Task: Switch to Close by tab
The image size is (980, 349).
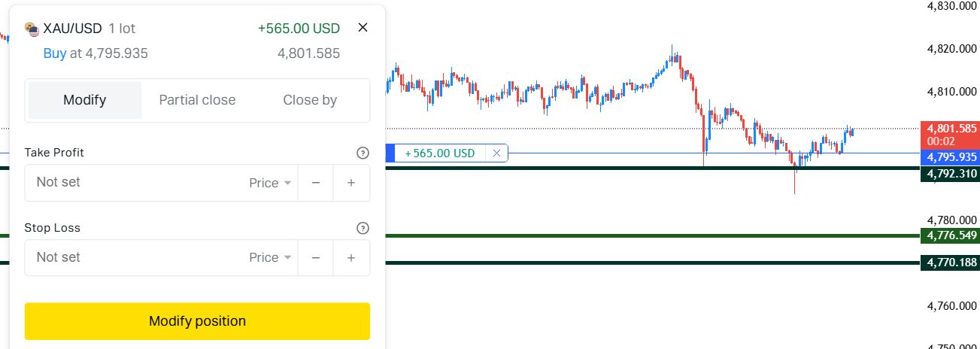Action: (310, 100)
